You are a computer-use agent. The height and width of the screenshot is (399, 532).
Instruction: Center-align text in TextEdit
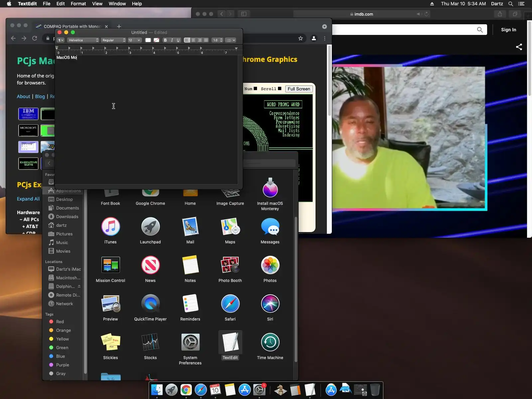coord(193,40)
